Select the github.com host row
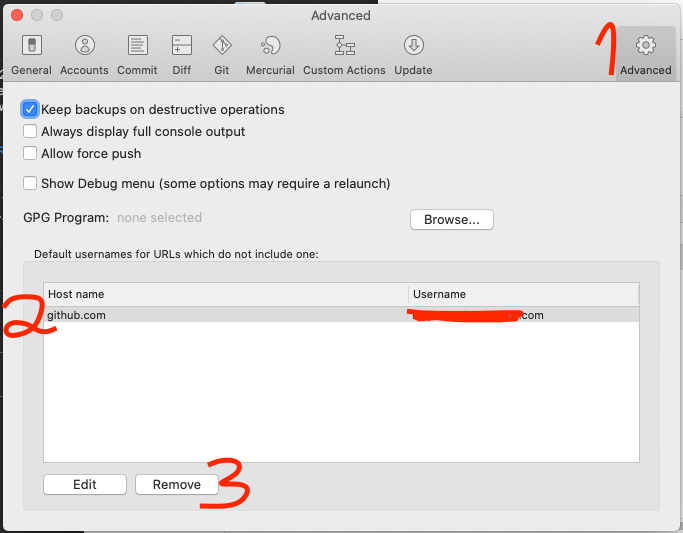The width and height of the screenshot is (683, 533). [342, 315]
